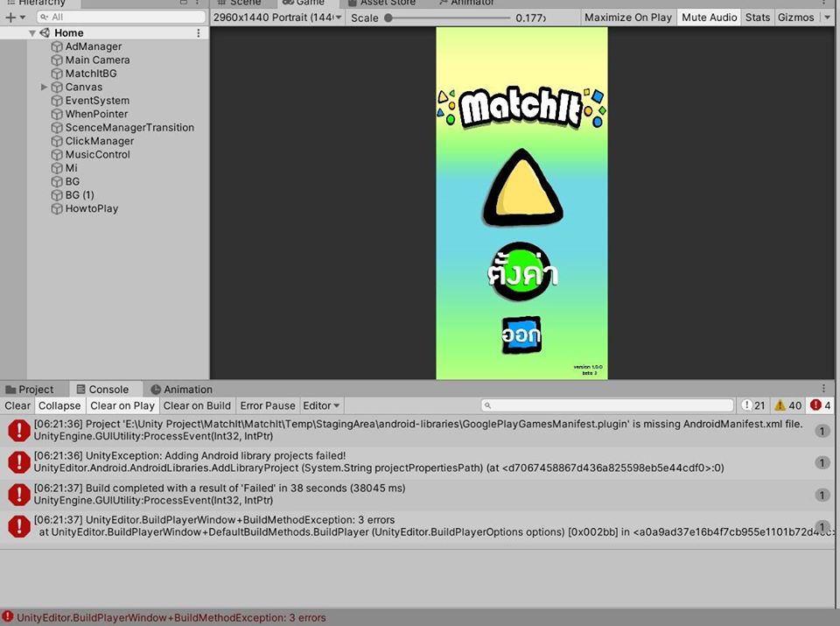Click the error icon of the Build completed Failed message

coord(18,495)
